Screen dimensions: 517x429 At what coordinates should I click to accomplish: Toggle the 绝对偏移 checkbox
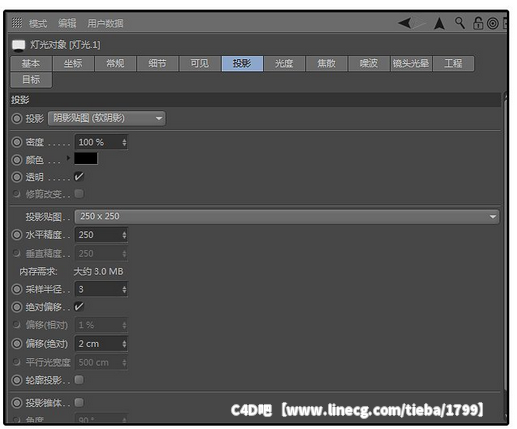tap(79, 307)
